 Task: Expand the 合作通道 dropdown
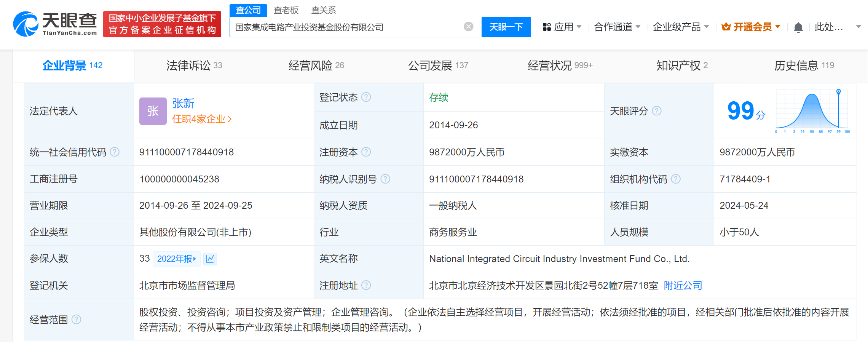click(x=617, y=27)
